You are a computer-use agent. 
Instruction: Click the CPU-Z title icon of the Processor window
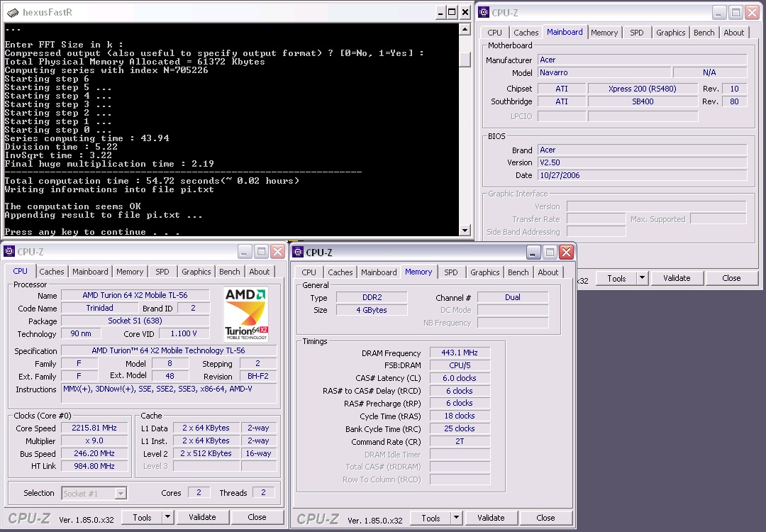click(x=9, y=252)
